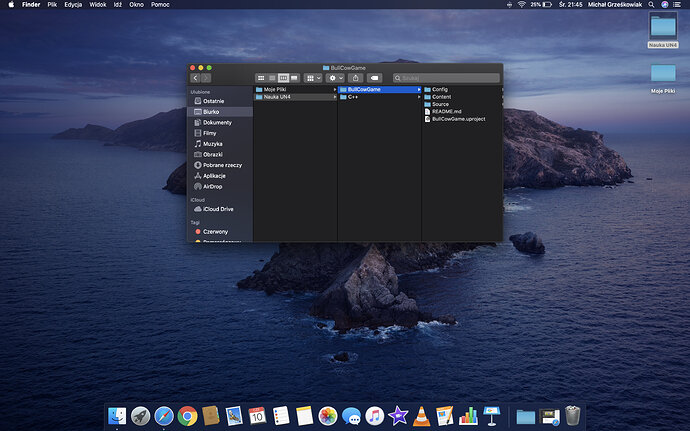Open the Trash in the Dock
690x431 pixels.
[x=572, y=415]
